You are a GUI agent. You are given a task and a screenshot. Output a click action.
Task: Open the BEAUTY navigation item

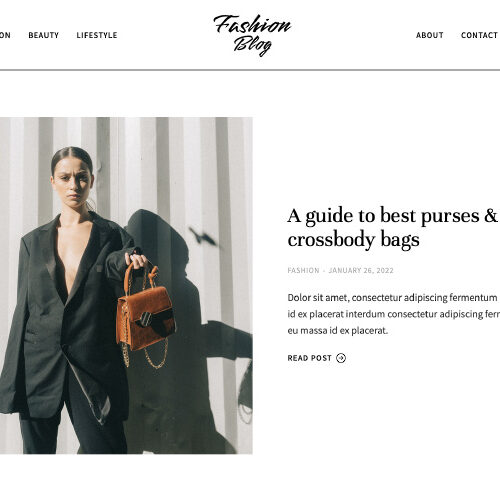(44, 35)
